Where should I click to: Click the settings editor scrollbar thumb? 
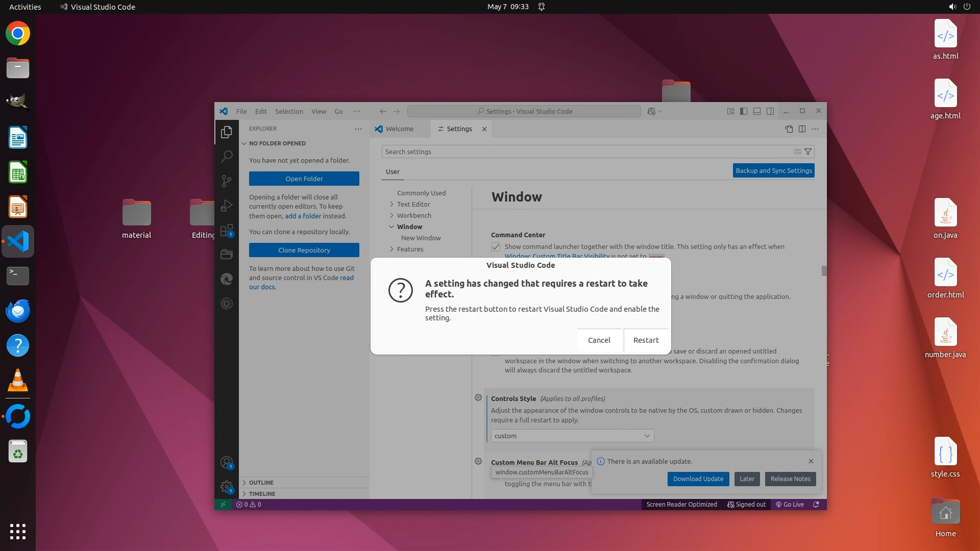[x=824, y=271]
